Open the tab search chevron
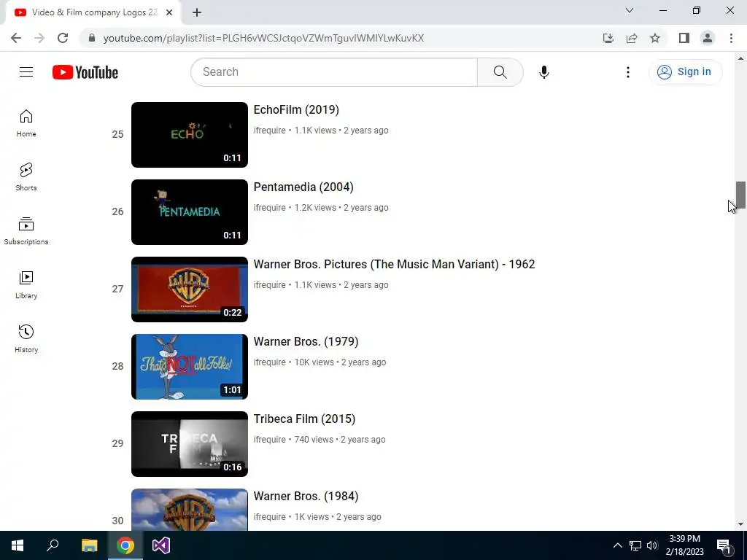Image resolution: width=747 pixels, height=560 pixels. coord(630,10)
